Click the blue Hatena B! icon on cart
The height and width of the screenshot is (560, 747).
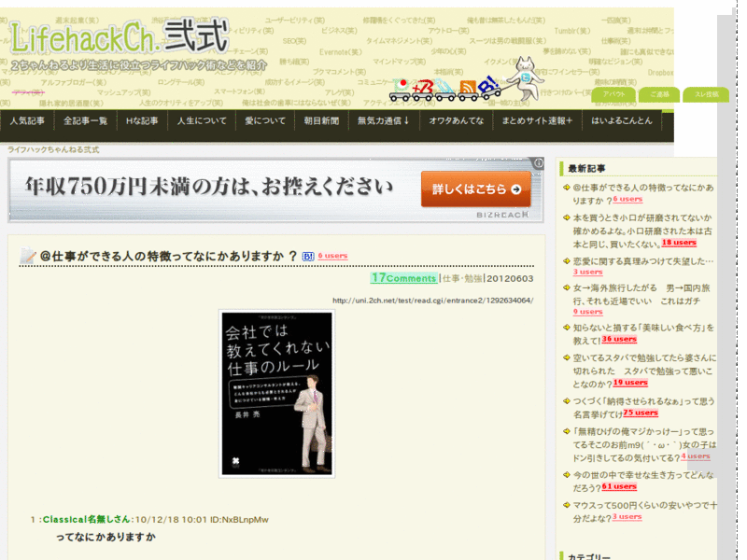click(488, 85)
